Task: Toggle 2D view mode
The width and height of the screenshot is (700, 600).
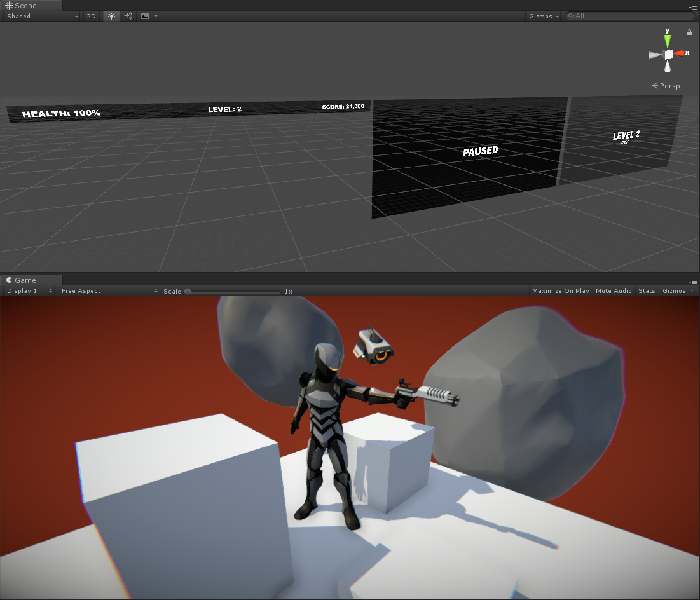Action: [91, 16]
